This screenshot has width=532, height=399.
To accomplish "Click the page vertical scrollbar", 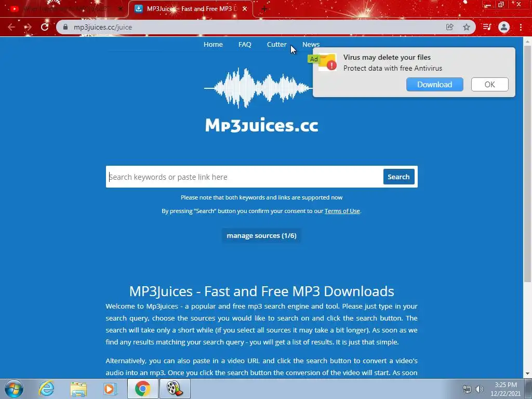I will [527, 164].
